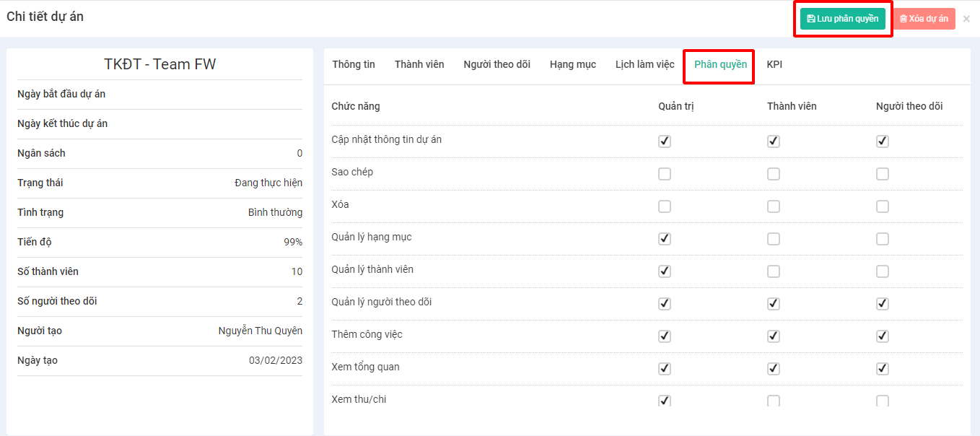Enable Quản lý thành viên for Người theo dõi
Image resolution: width=980 pixels, height=436 pixels.
[x=882, y=271]
